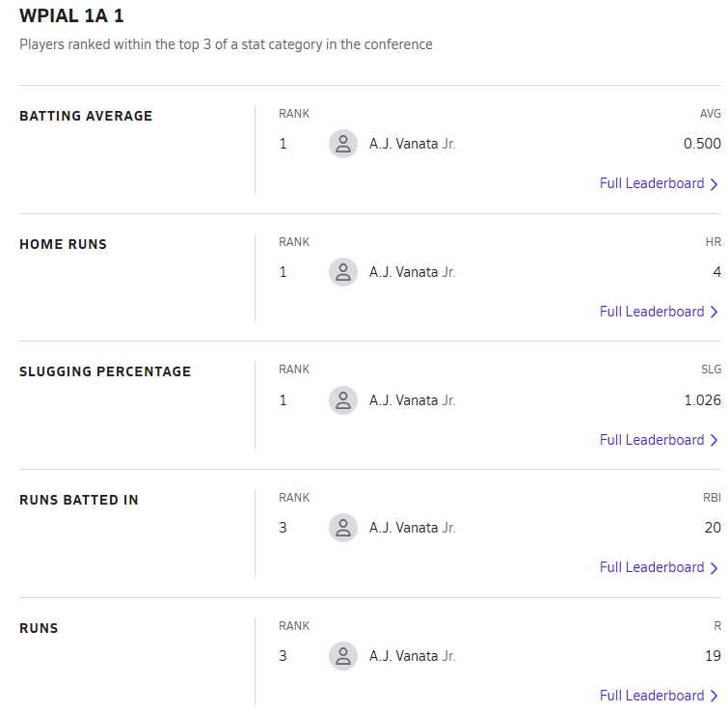728x712 pixels.
Task: Select A.J. Vanata Jr. name under Runs
Action: click(413, 656)
